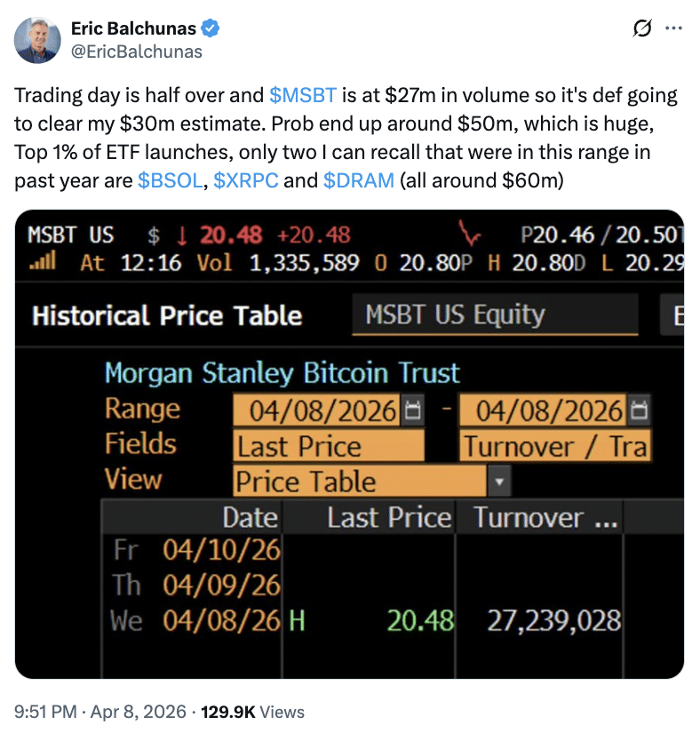This screenshot has height=741, width=700.
Task: Open the Last Price field selector
Action: click(329, 446)
